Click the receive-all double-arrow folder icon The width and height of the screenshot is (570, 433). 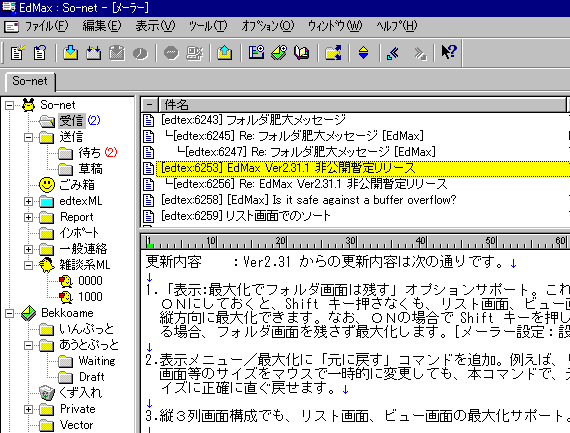[x=93, y=53]
